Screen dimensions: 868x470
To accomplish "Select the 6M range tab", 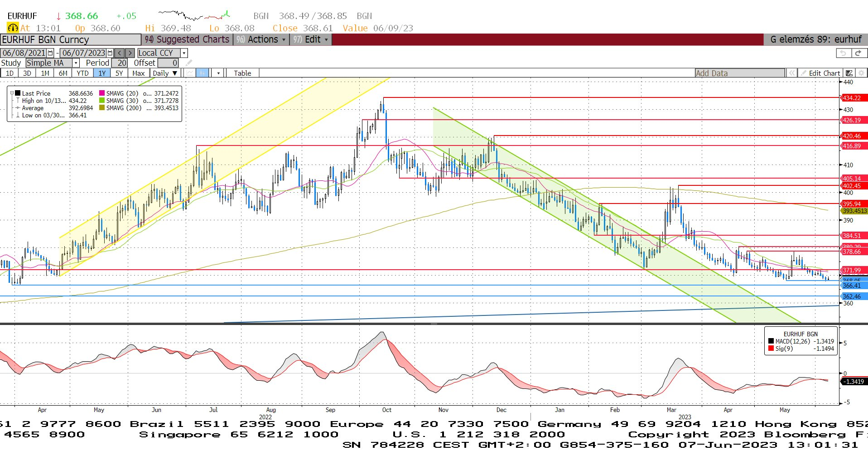I will pyautogui.click(x=63, y=73).
